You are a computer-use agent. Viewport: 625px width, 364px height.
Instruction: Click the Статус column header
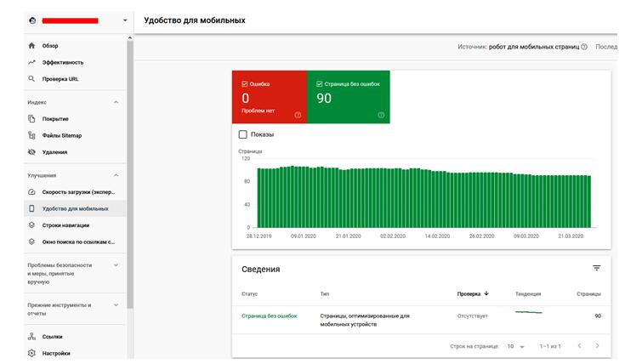click(x=249, y=293)
